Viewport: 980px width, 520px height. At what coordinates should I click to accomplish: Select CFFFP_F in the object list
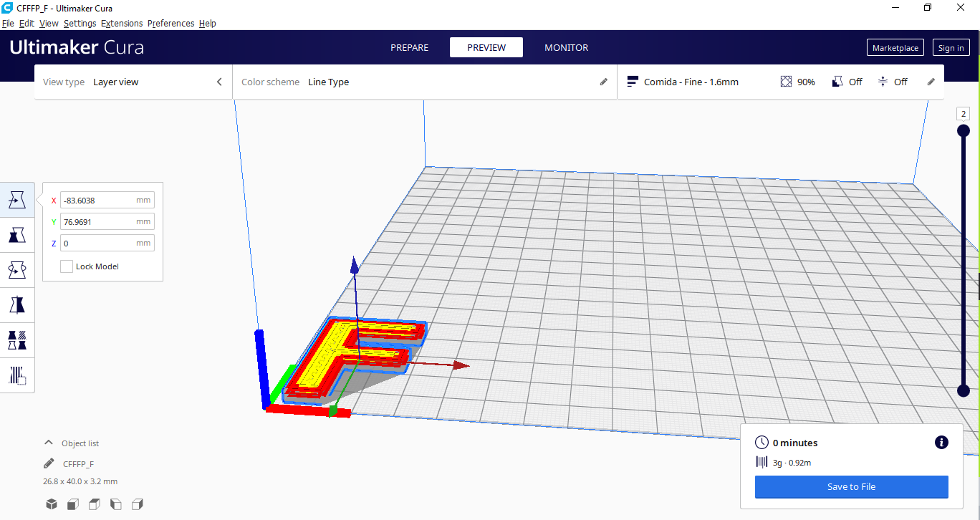[78, 464]
